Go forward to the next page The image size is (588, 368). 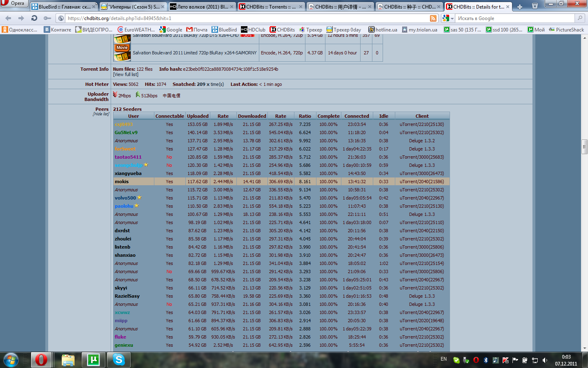[21, 18]
